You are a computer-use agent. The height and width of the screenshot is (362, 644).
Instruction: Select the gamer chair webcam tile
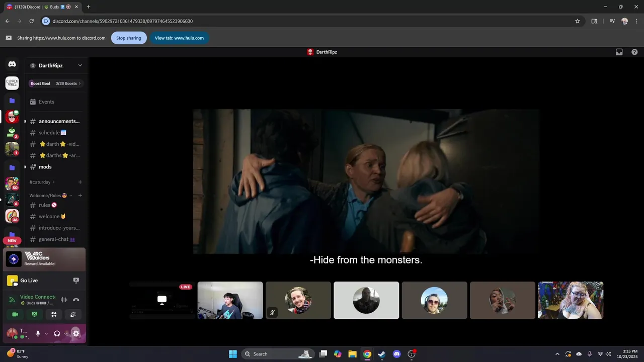[x=230, y=300]
